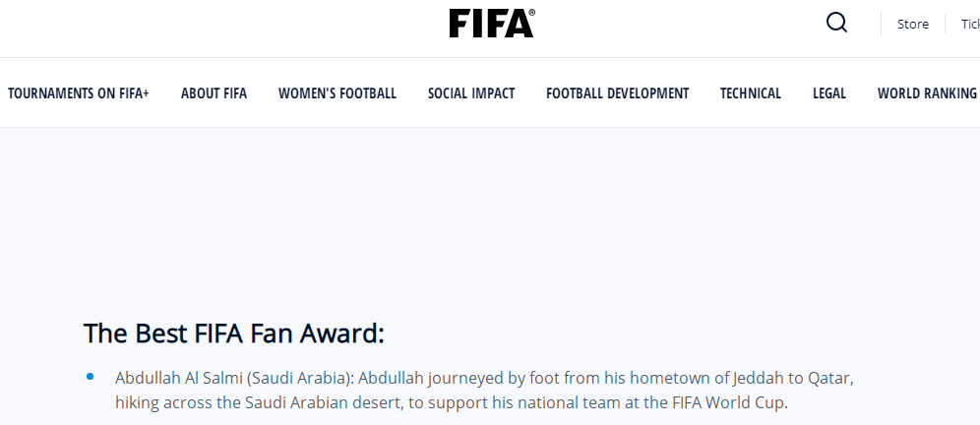Click The Best FIFA Fan Award heading

pyautogui.click(x=233, y=334)
